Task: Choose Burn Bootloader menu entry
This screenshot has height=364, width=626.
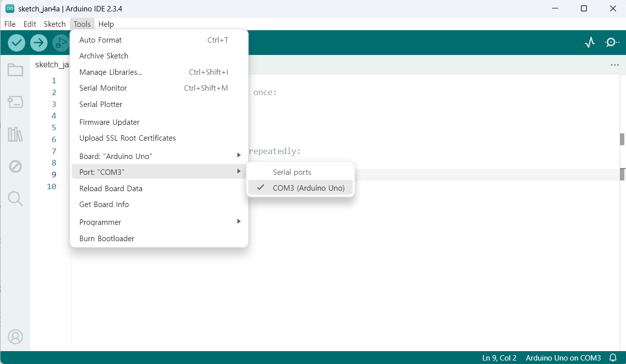Action: [159, 239]
